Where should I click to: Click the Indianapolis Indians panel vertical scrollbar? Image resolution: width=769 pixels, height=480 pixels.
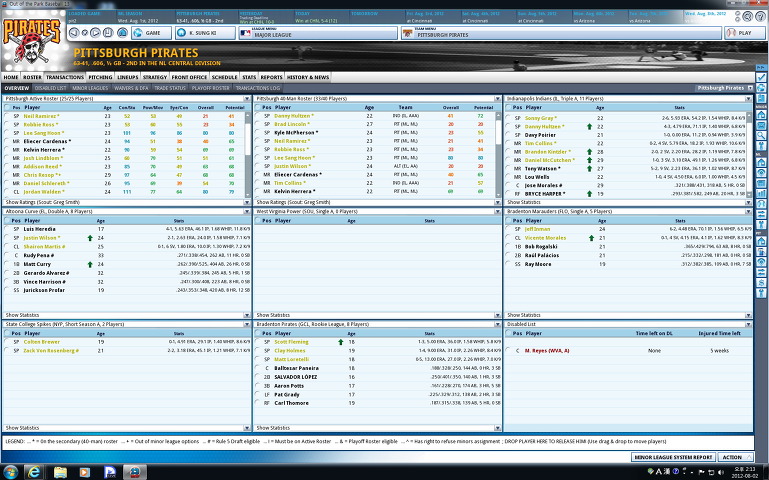tap(749, 154)
